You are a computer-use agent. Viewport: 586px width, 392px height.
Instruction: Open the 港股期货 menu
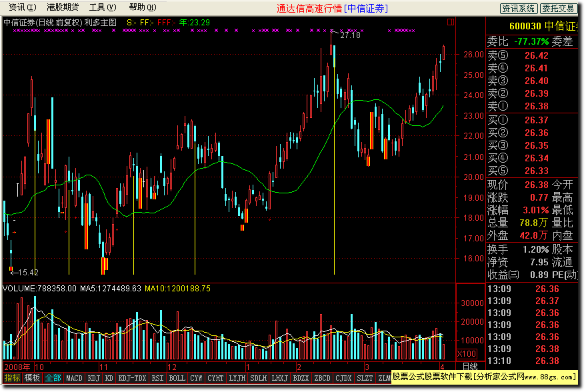click(63, 7)
